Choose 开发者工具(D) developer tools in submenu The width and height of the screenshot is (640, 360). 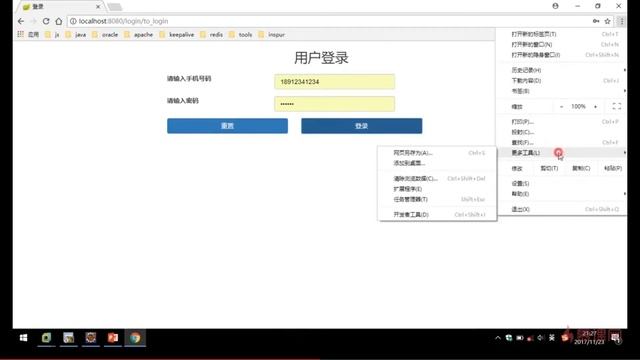(x=437, y=215)
